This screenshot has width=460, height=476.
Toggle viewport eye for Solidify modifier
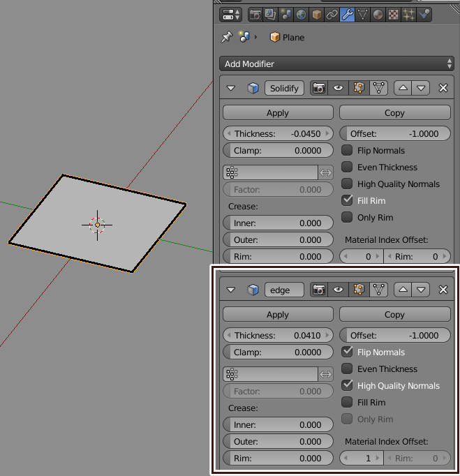point(339,89)
